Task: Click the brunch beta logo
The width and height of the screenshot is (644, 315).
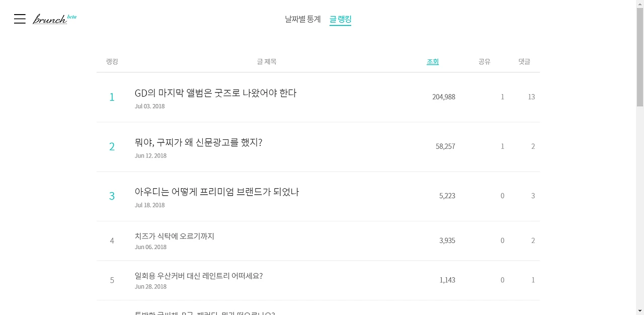Action: tap(55, 19)
